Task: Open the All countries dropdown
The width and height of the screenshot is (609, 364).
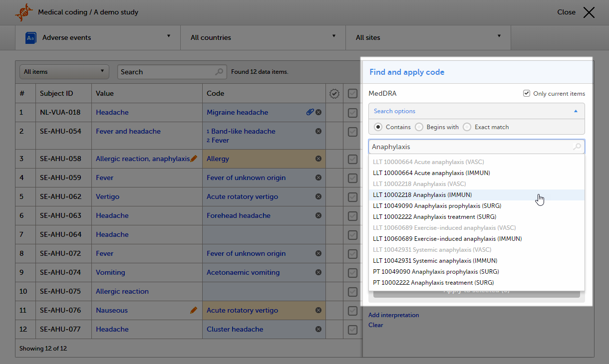Action: [x=263, y=37]
